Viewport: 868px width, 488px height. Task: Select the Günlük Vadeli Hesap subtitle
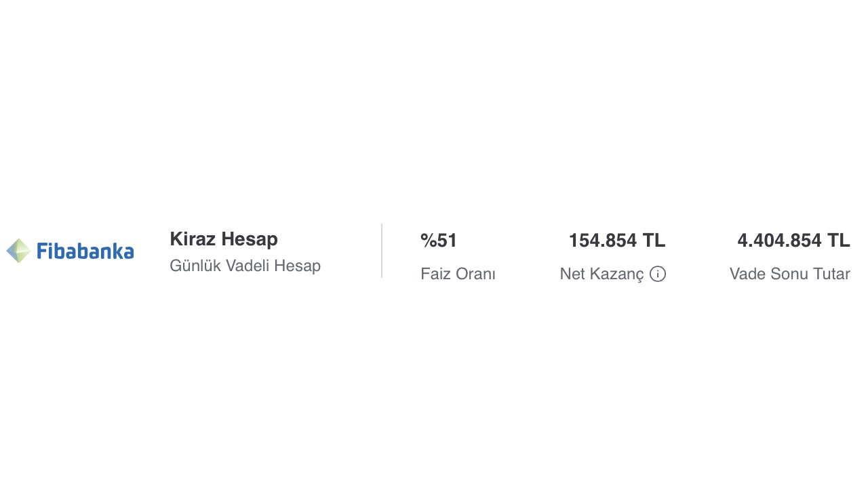[245, 266]
